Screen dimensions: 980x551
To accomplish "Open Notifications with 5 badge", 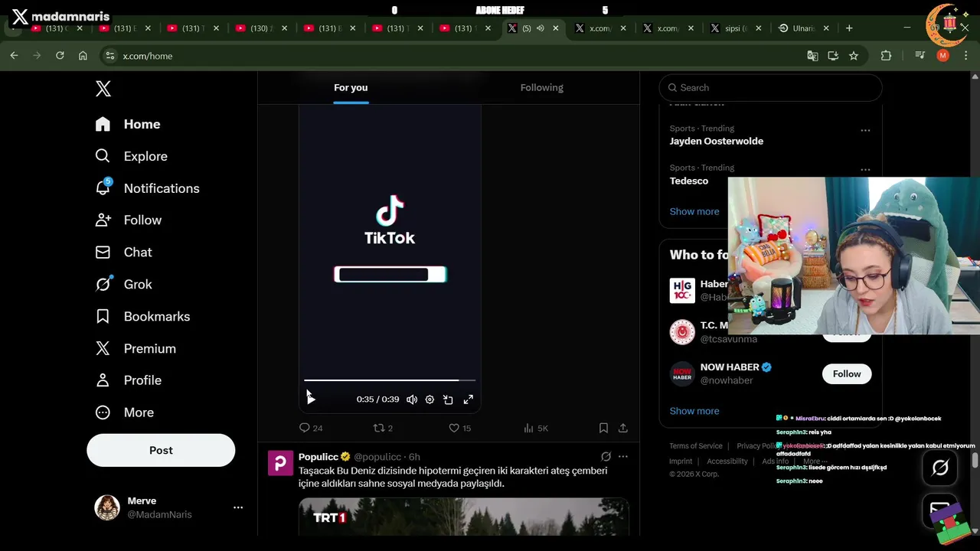I will 147,188.
